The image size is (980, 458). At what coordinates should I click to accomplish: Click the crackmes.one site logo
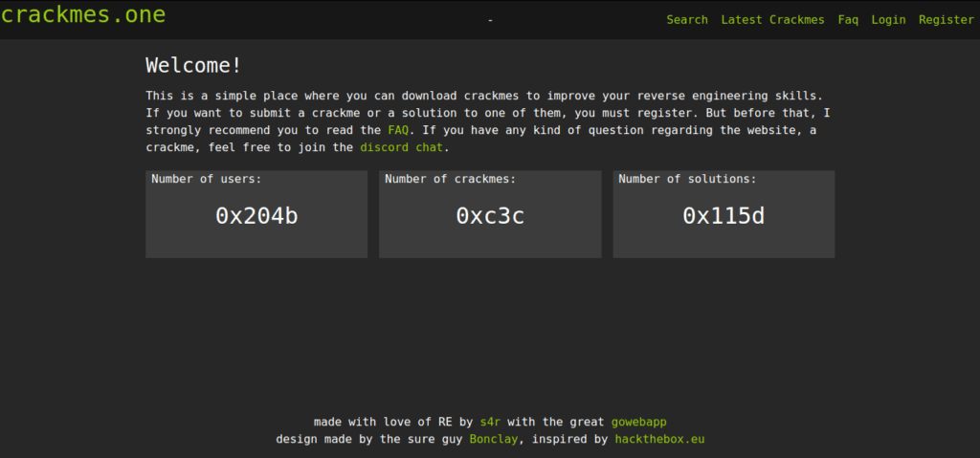pos(83,15)
